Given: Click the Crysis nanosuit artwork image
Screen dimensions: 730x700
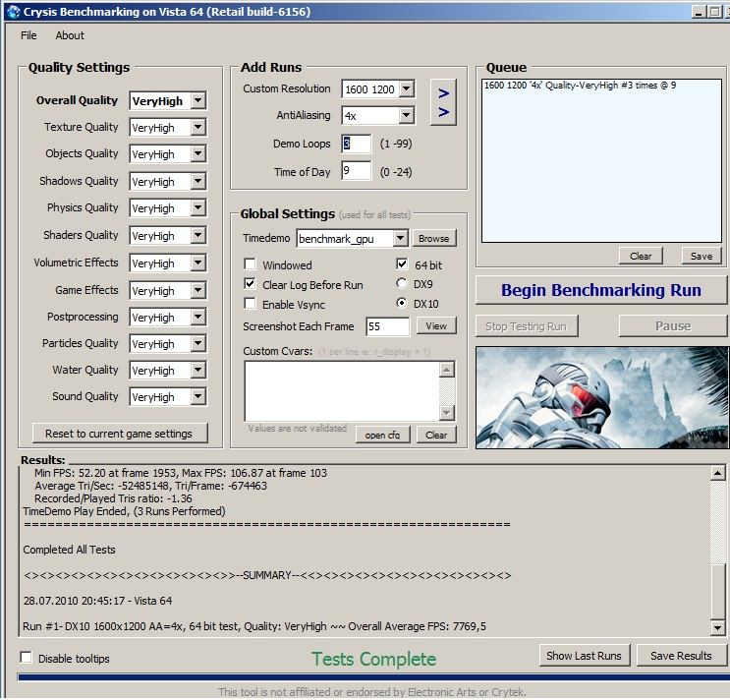Looking at the screenshot, I should (x=602, y=397).
